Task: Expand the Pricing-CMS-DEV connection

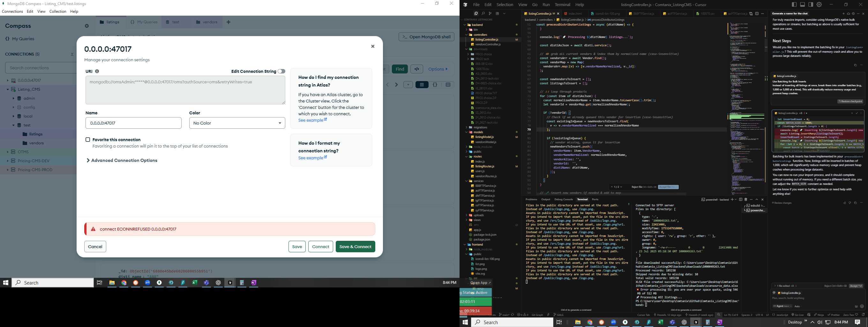Action: tap(7, 161)
